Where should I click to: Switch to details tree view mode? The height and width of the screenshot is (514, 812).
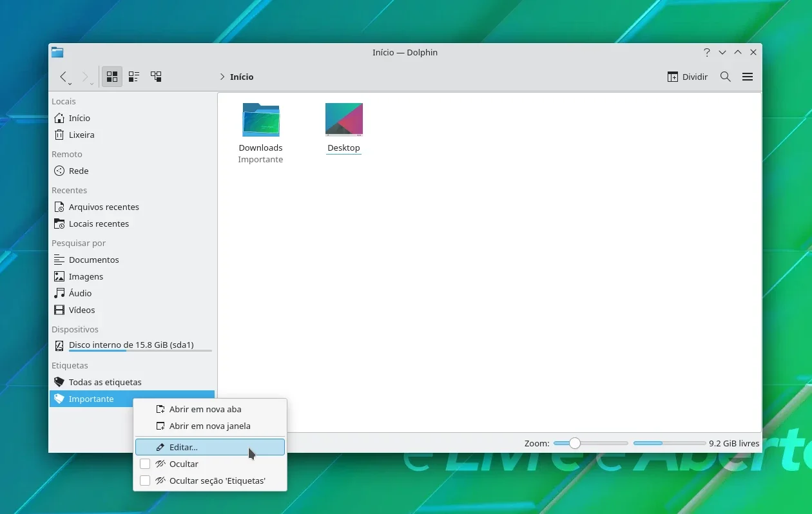[156, 77]
